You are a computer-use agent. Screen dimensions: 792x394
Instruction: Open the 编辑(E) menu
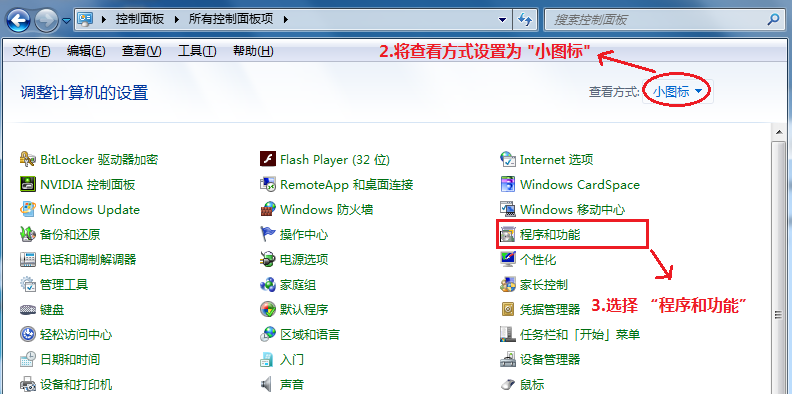click(x=86, y=51)
